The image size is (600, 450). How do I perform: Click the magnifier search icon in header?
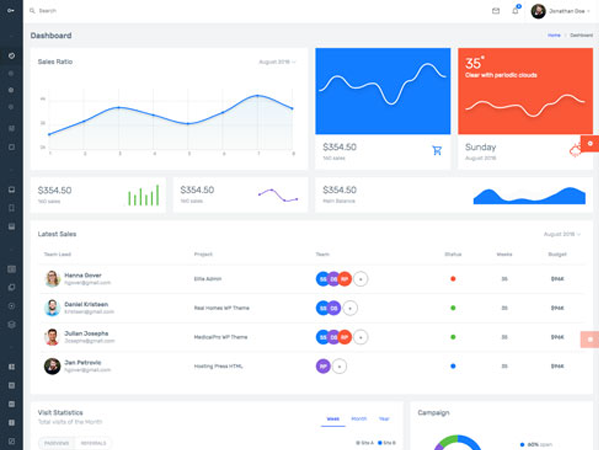(x=32, y=11)
